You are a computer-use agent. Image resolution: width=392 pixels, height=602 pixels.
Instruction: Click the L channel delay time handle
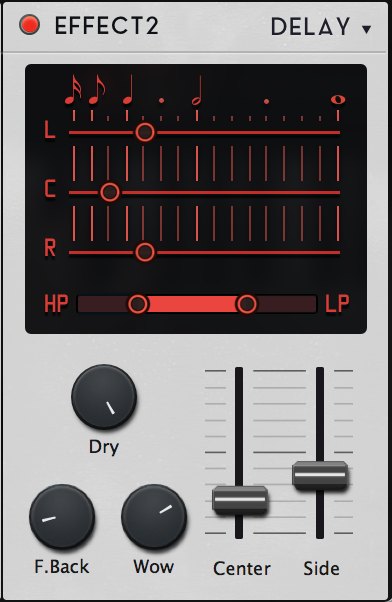[145, 132]
